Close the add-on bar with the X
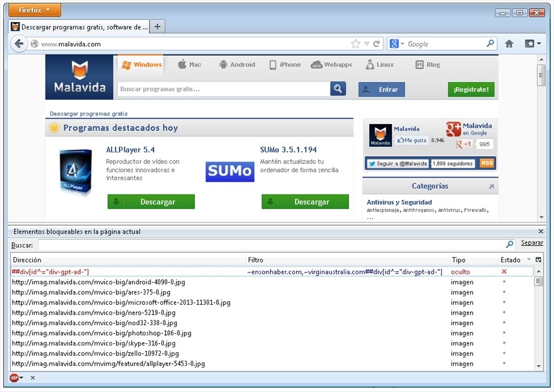The width and height of the screenshot is (554, 392). click(x=32, y=378)
